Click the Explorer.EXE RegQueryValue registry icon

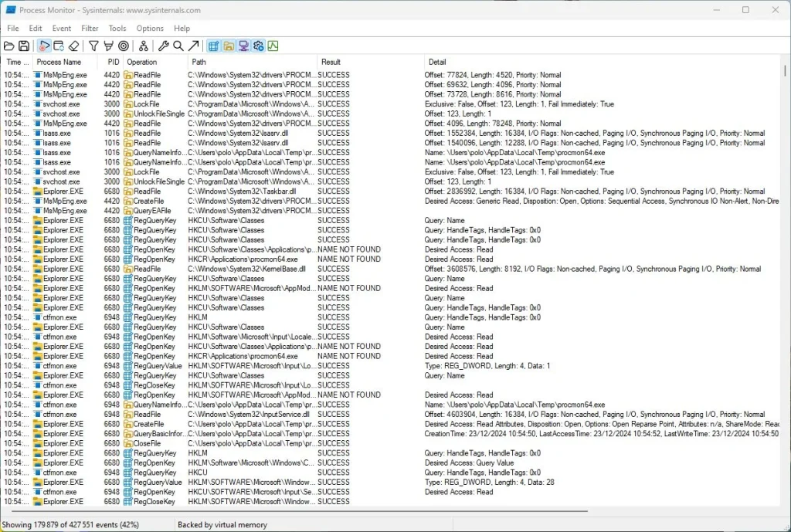pos(128,482)
